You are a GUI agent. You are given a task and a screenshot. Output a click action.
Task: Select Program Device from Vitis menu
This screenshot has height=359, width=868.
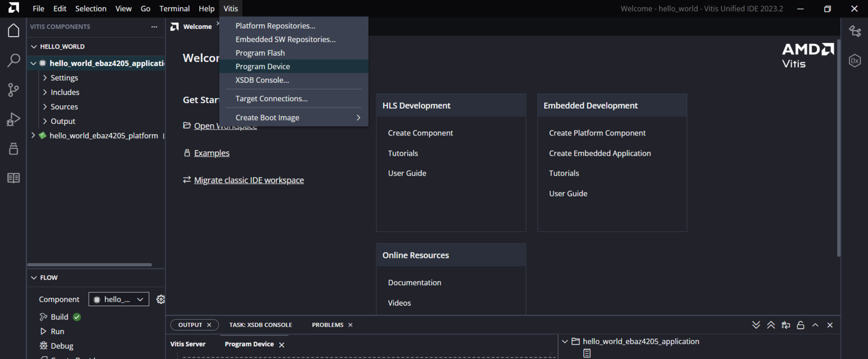click(262, 67)
